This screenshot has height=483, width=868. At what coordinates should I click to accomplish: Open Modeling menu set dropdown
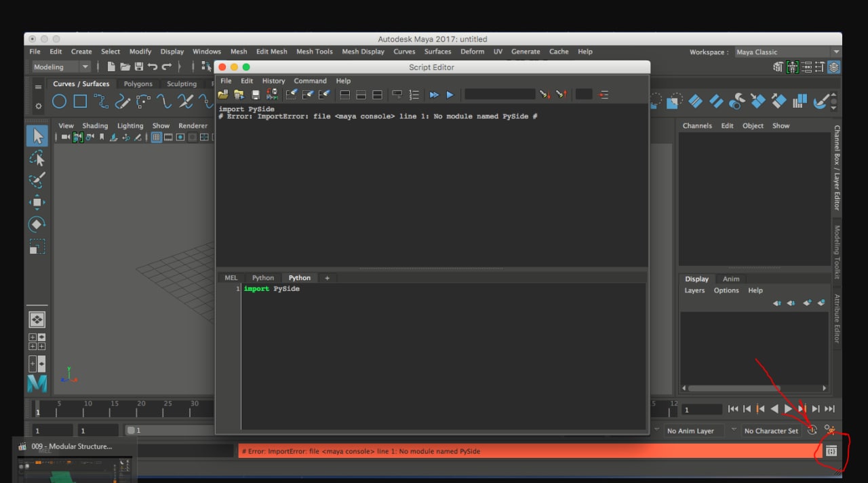click(x=61, y=66)
